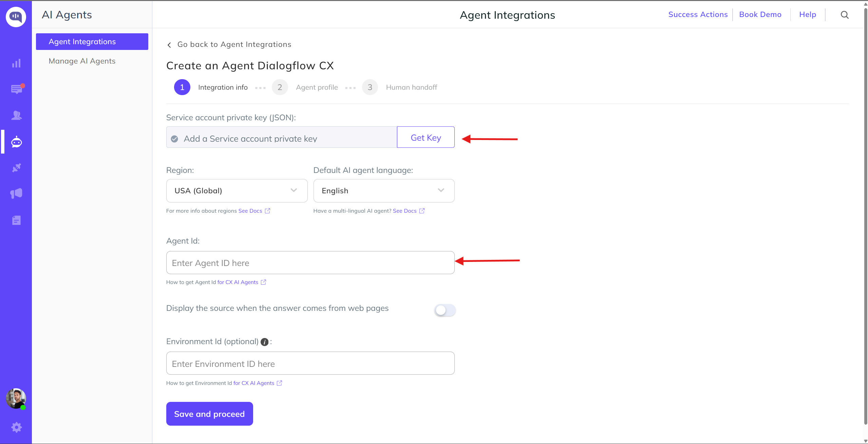Click the checkmark icon in private key field
This screenshot has height=444, width=868.
coord(174,139)
